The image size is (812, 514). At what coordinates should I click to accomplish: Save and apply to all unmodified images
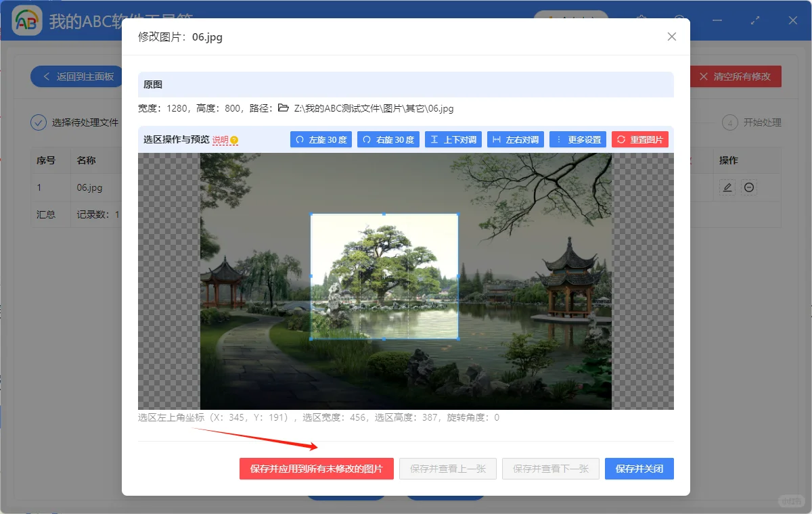(316, 468)
